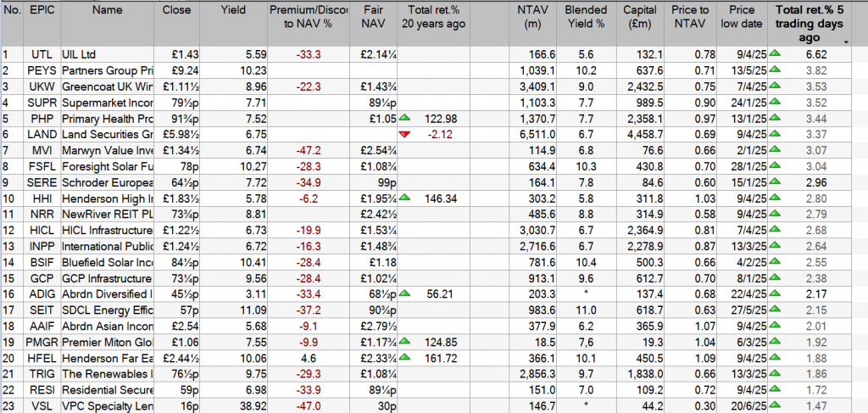The height and width of the screenshot is (413, 868).
Task: Click the Price low date header
Action: point(741,17)
